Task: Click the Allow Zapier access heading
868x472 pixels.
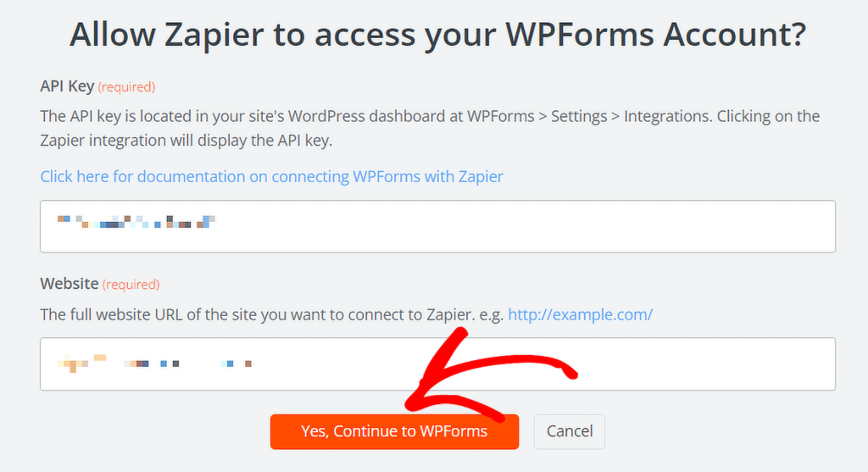Action: coord(437,36)
